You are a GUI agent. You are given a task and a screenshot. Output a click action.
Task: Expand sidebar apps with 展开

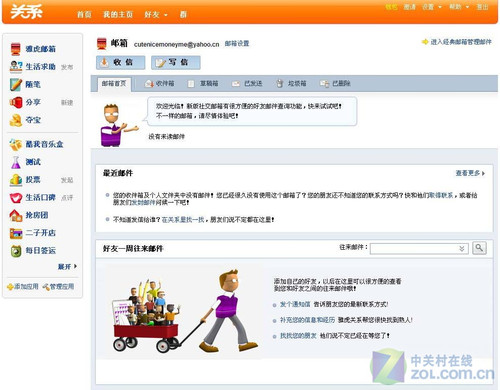tap(67, 267)
